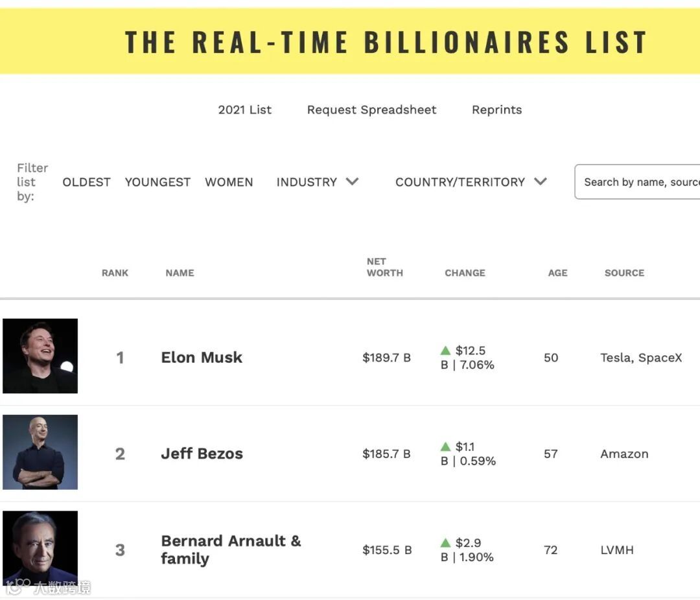
Task: Sort by the NET WORTH column header
Action: tap(384, 267)
